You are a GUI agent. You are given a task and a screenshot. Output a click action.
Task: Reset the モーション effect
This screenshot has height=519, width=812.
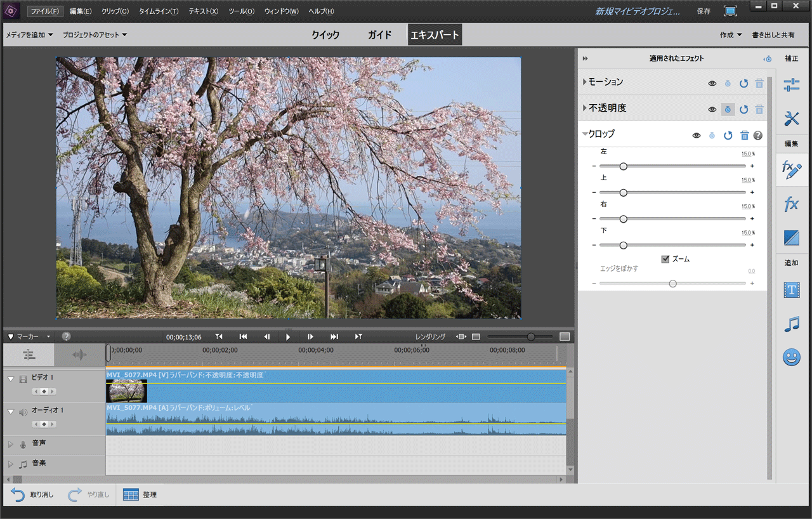coord(743,83)
